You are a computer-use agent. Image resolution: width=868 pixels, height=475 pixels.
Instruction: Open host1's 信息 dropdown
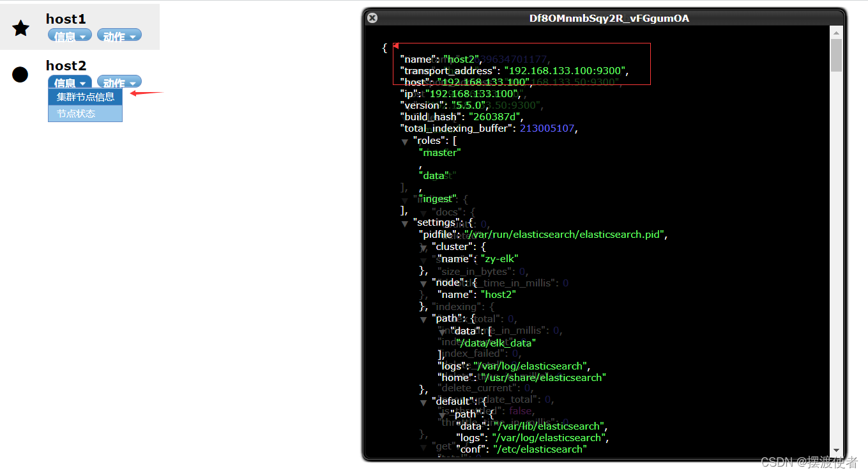(x=70, y=36)
